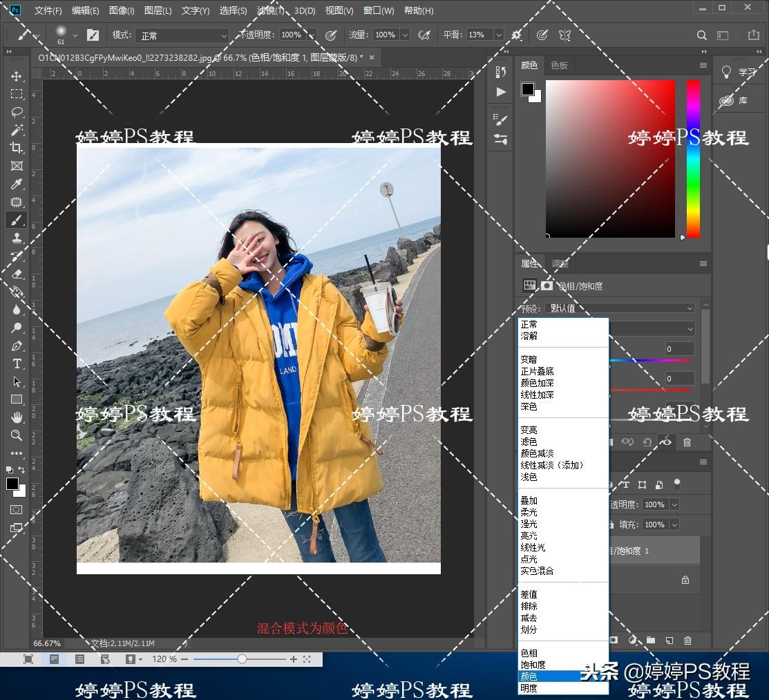The width and height of the screenshot is (769, 700).
Task: Open the 图像(I) menu
Action: (122, 10)
